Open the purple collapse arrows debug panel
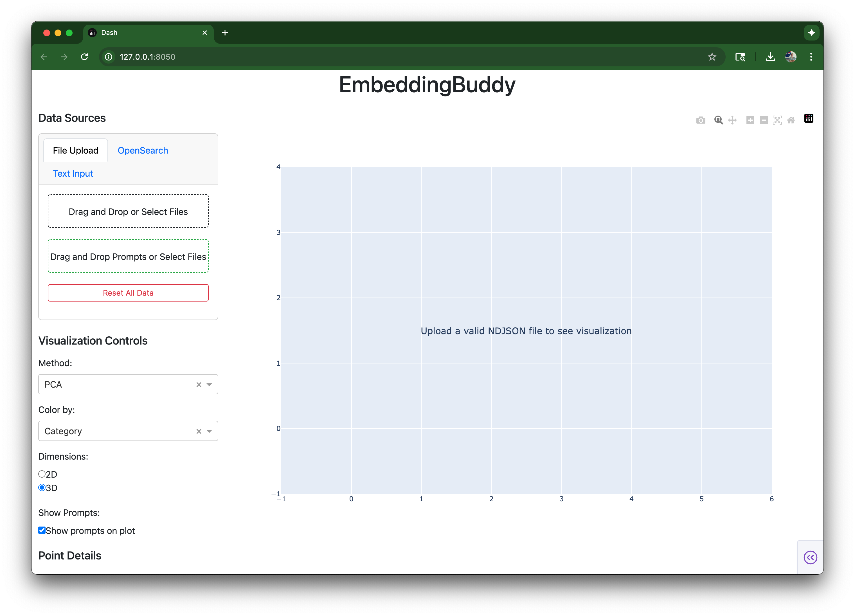This screenshot has width=855, height=616. [810, 557]
